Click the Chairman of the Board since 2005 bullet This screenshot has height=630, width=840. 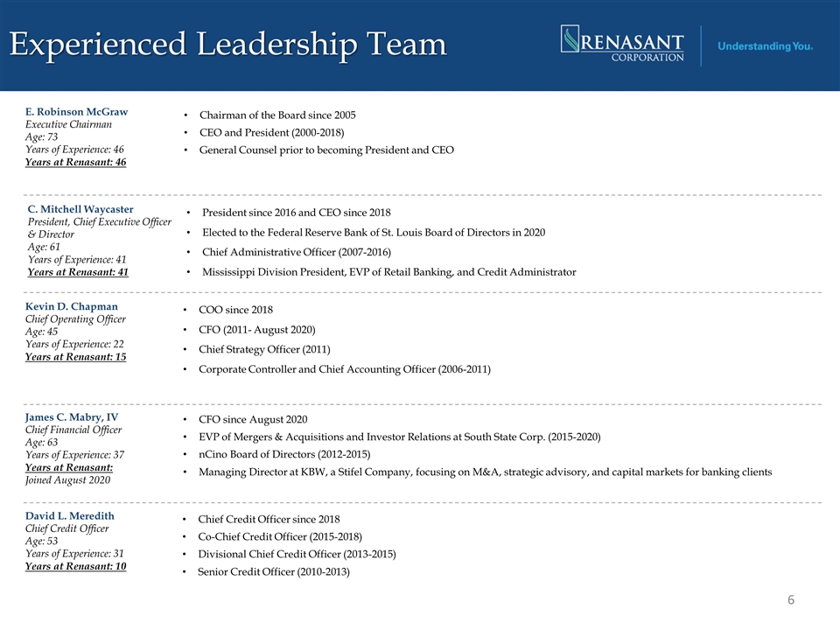click(277, 115)
